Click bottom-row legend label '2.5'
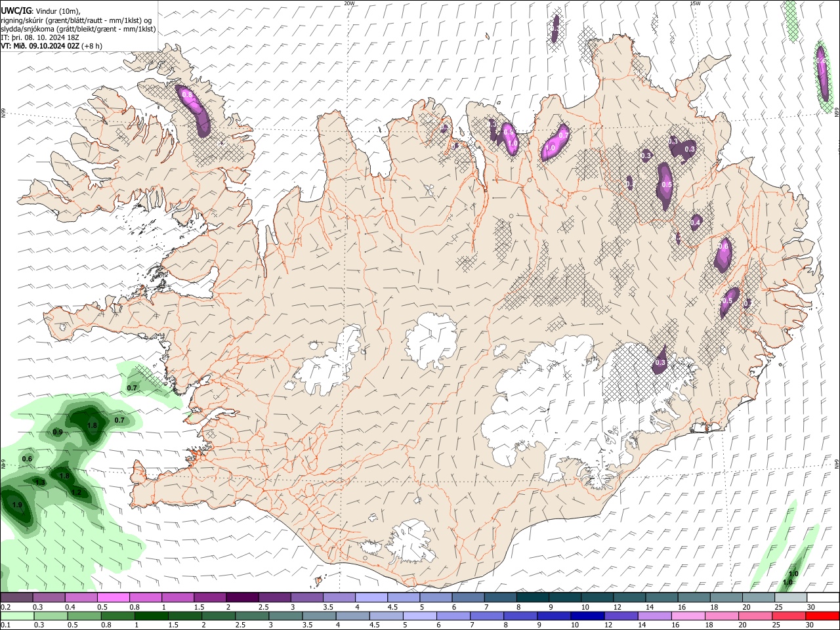The height and width of the screenshot is (630, 840). click(x=240, y=625)
